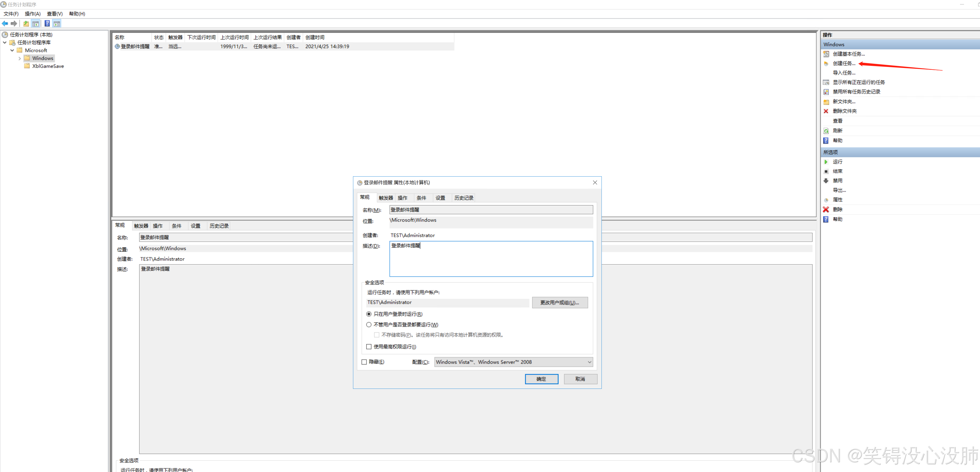Check the 隐藏 checkbox in dialog
The image size is (980, 472).
coord(364,362)
